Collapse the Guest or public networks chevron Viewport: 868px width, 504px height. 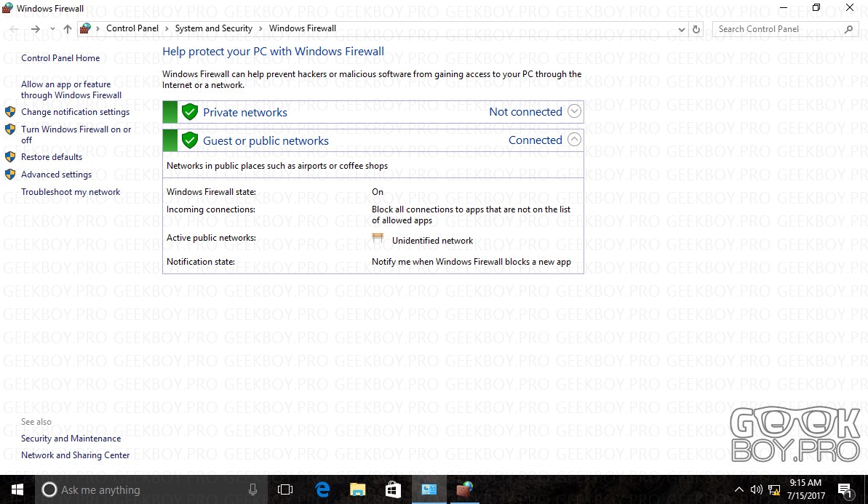click(x=575, y=140)
